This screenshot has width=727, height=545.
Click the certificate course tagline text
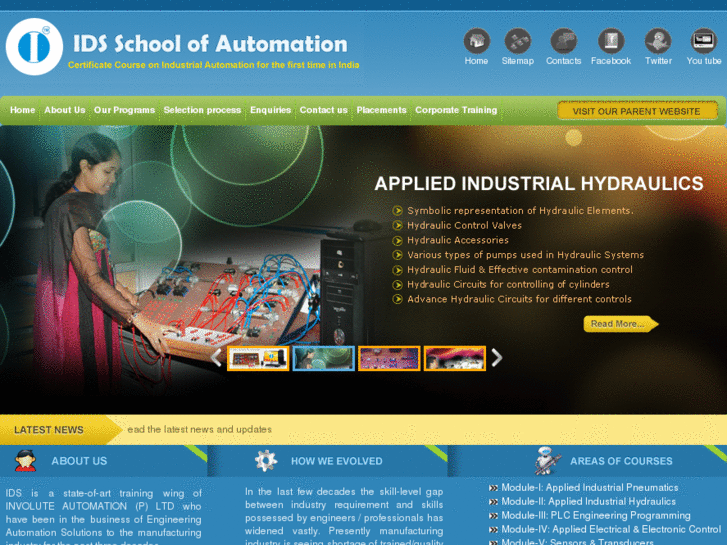coord(213,65)
